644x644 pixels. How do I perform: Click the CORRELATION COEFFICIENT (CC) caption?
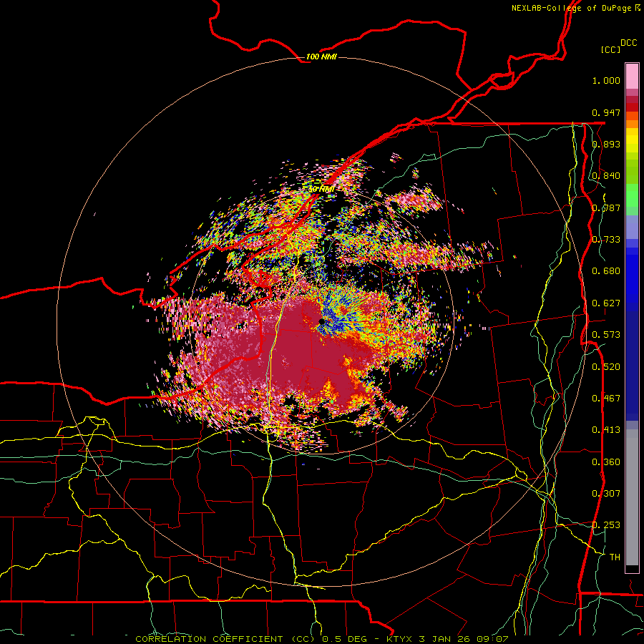click(x=227, y=639)
